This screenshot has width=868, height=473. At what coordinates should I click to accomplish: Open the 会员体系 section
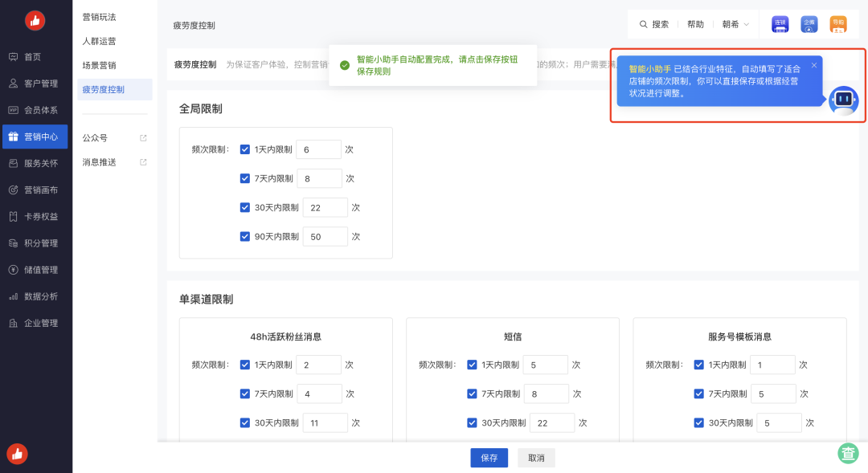35,109
